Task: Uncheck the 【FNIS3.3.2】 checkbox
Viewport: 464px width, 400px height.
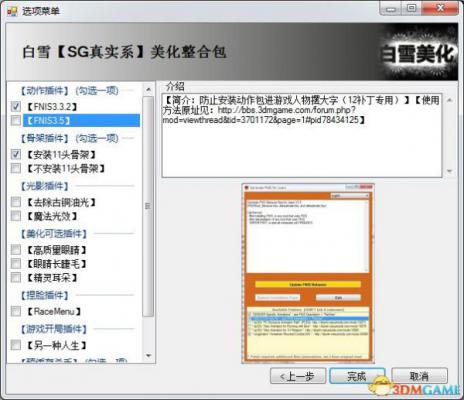Action: point(16,107)
